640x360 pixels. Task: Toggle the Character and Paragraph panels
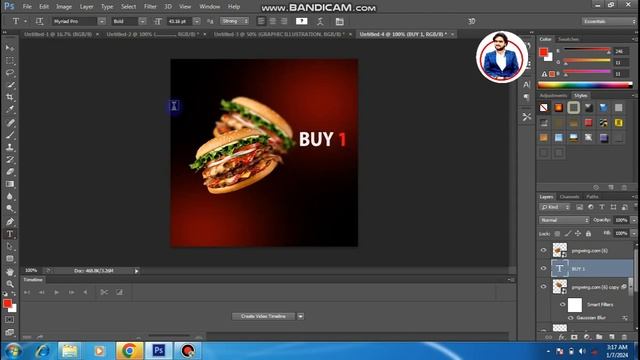tap(340, 21)
